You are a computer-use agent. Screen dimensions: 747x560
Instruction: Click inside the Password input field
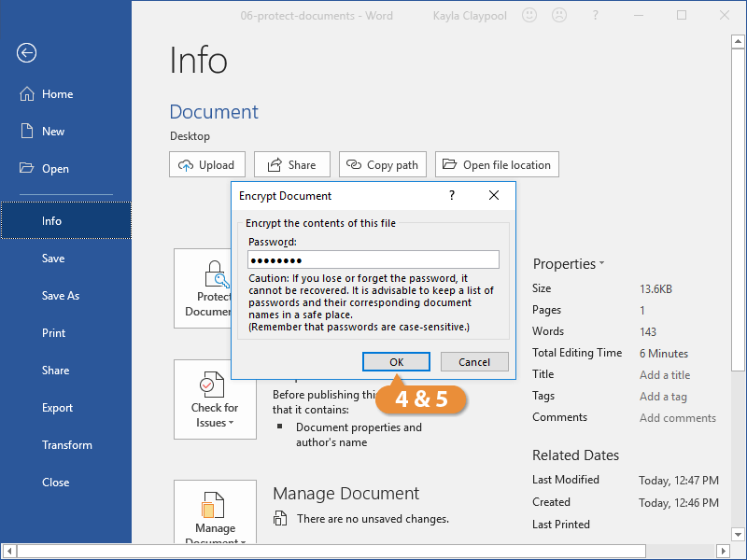[x=373, y=259]
